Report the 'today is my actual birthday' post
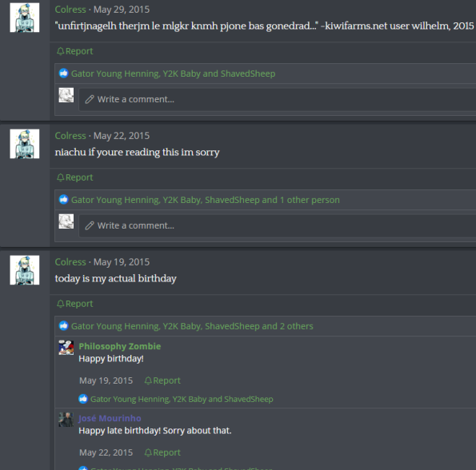Viewport: 476px width, 470px height. tap(74, 303)
